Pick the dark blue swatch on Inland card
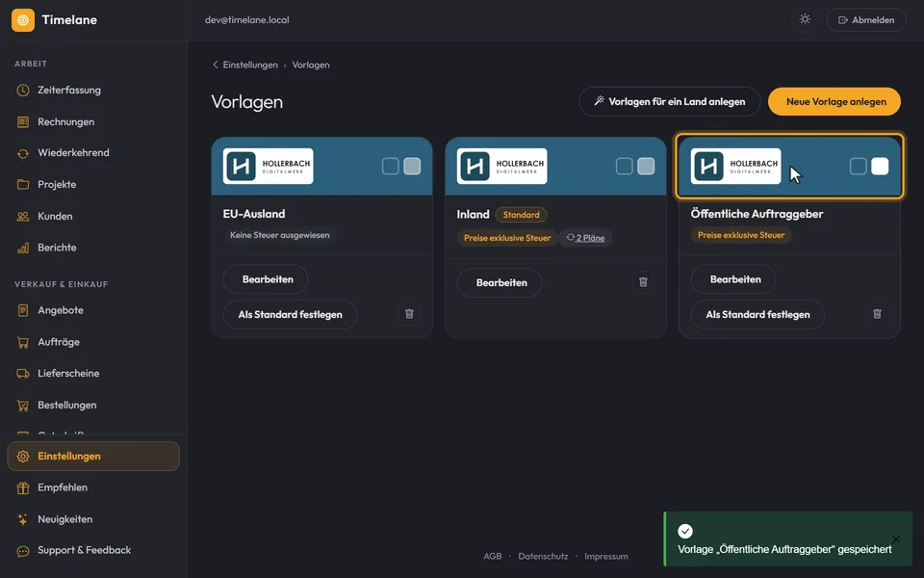The width and height of the screenshot is (924, 578). click(x=624, y=167)
